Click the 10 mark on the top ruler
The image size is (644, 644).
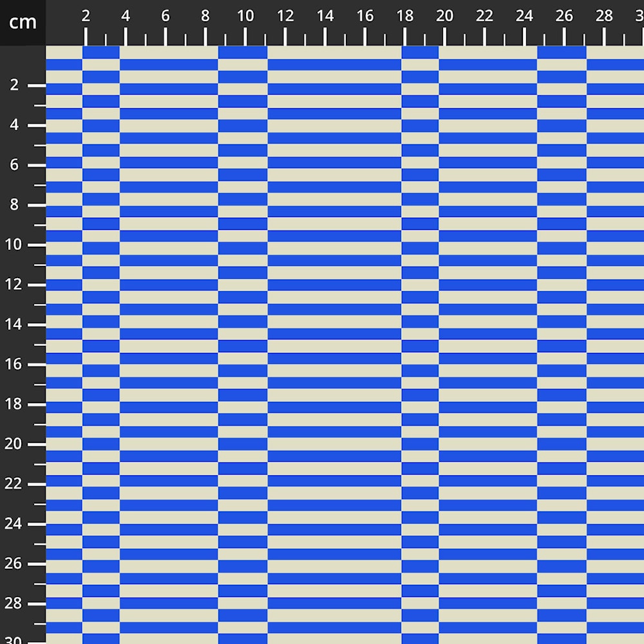click(245, 17)
